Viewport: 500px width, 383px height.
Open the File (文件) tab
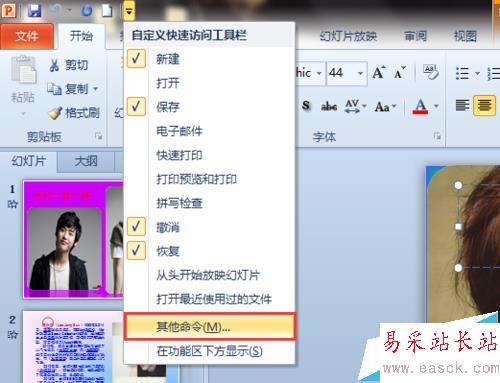point(27,36)
